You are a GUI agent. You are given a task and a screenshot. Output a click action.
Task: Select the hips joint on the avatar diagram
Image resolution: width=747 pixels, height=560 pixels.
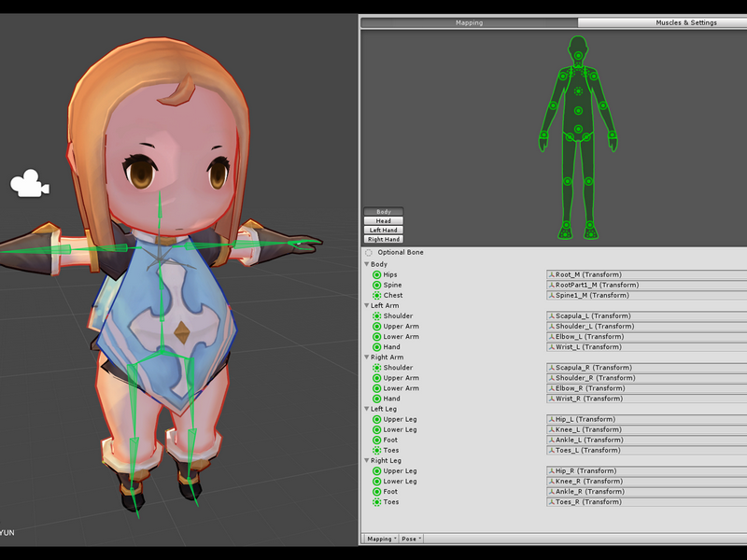[578, 129]
